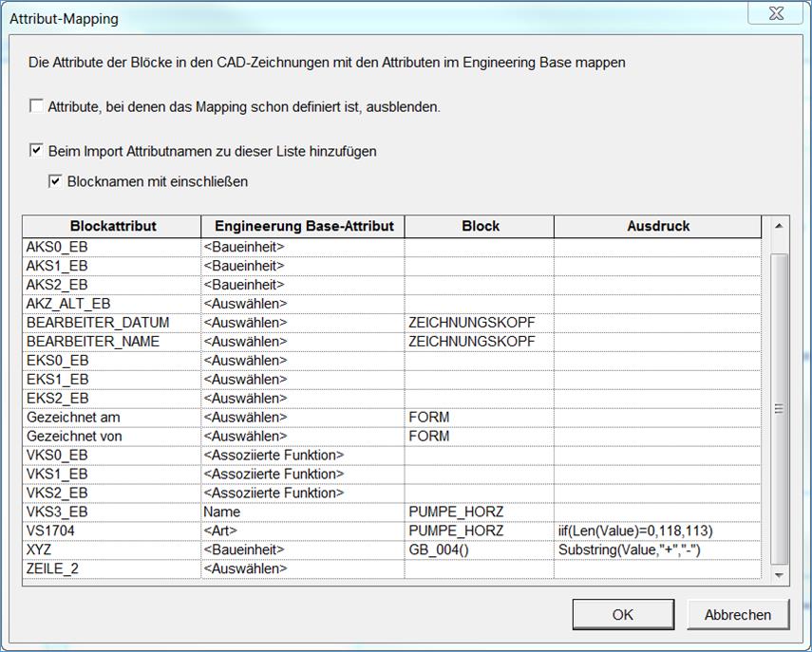Click FORM block in 'Gezeichnet am' row
This screenshot has width=812, height=652.
coord(480,417)
